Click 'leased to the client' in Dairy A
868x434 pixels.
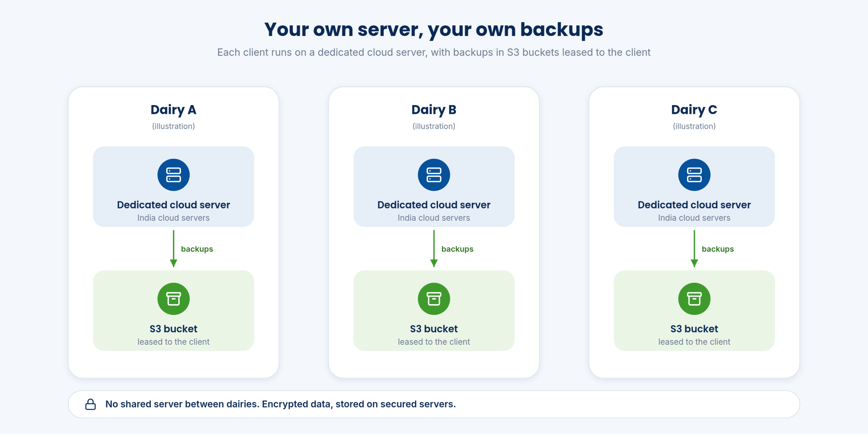coord(174,342)
